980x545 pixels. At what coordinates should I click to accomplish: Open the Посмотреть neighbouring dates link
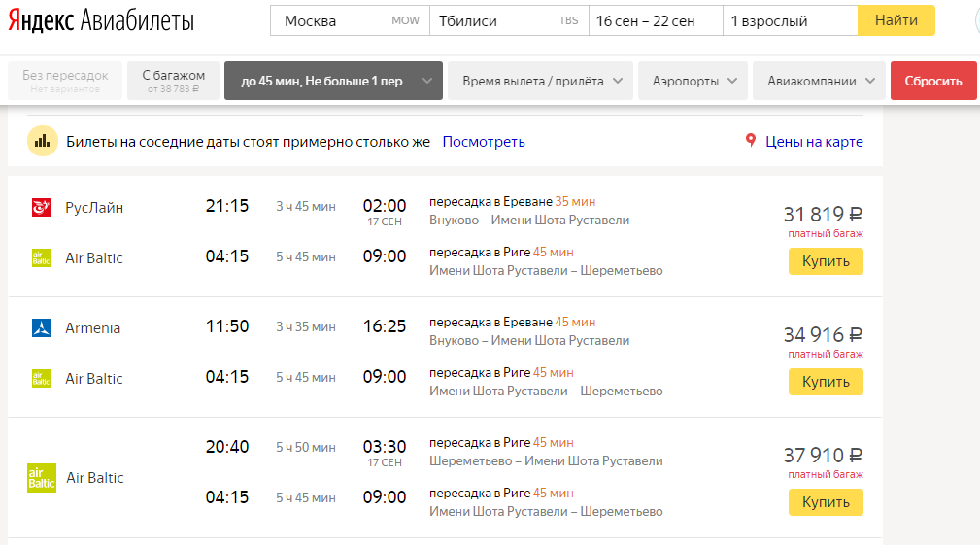(x=484, y=142)
